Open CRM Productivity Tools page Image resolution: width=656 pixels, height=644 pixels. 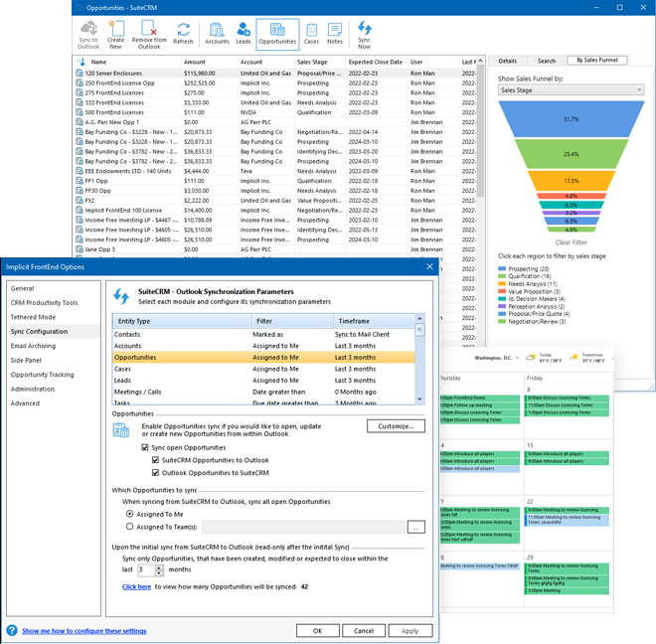45,302
